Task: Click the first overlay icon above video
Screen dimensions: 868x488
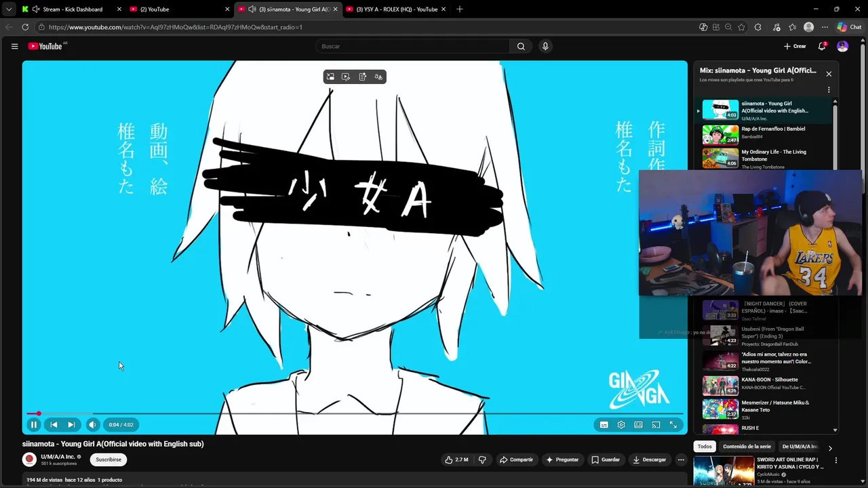Action: point(330,77)
